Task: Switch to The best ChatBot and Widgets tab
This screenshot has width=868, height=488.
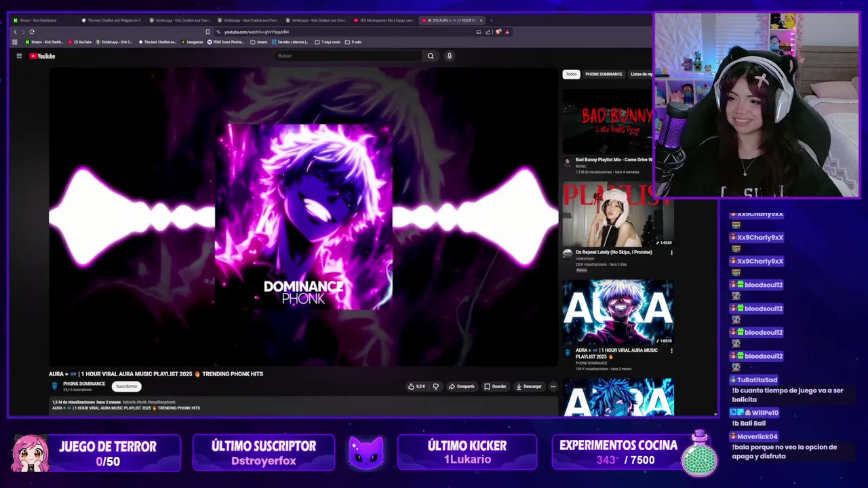Action: coord(112,20)
